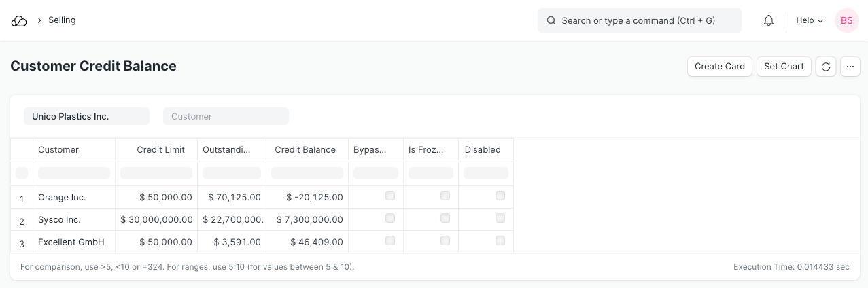Go to Selling breadcrumb
868x288 pixels.
tap(62, 20)
